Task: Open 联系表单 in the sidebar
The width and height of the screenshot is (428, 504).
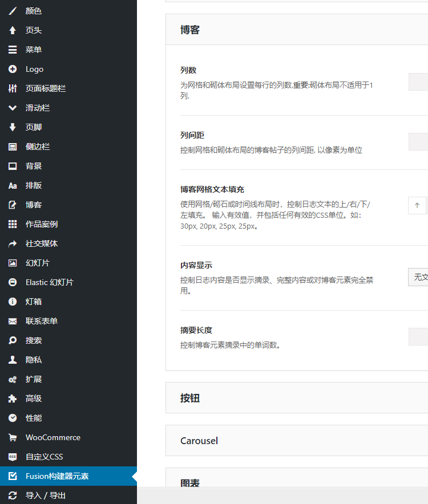Action: coord(68,321)
